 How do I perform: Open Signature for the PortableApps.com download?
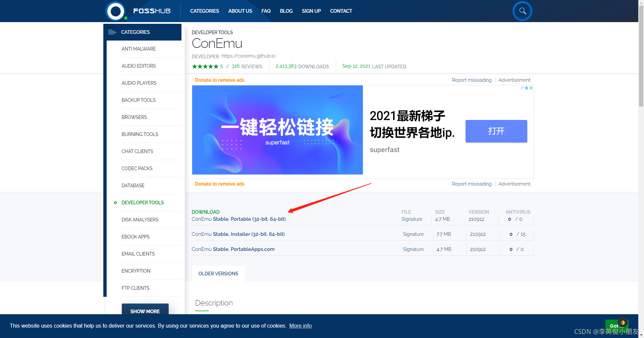click(x=413, y=249)
